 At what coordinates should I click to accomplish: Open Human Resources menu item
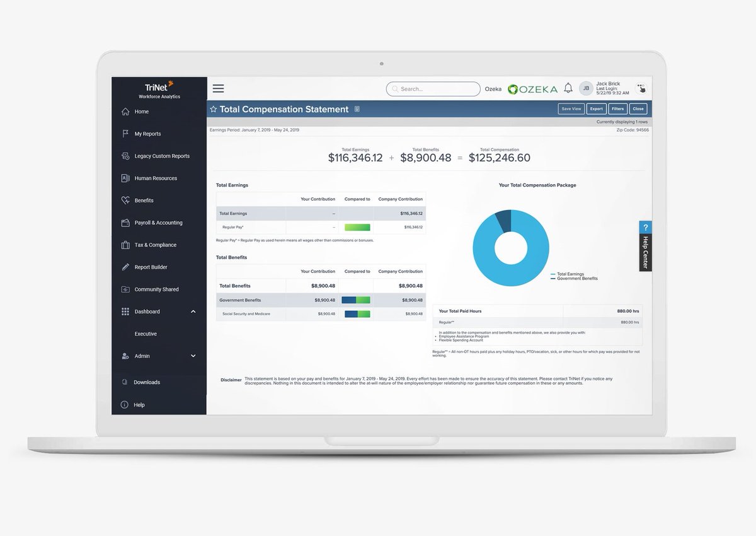coord(156,178)
